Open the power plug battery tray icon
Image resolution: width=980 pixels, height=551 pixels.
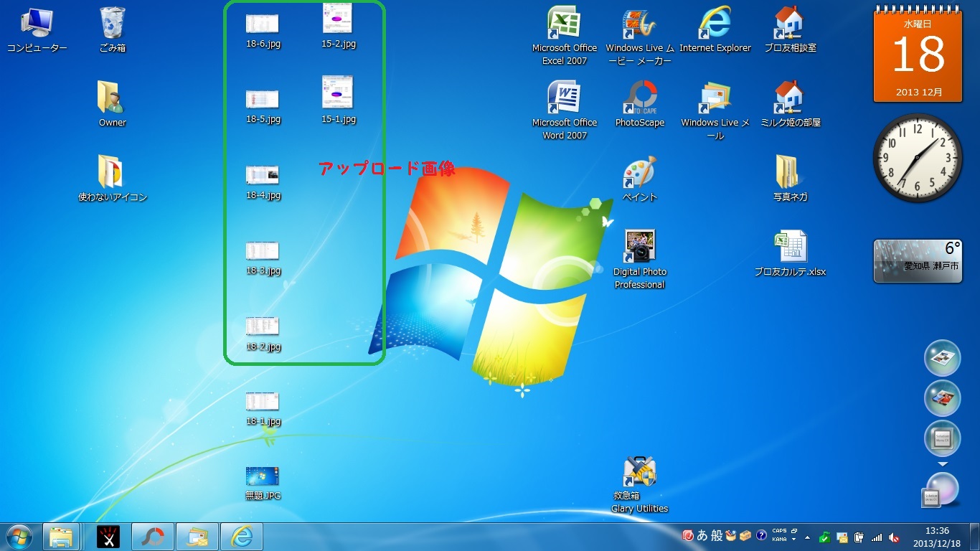(x=858, y=537)
